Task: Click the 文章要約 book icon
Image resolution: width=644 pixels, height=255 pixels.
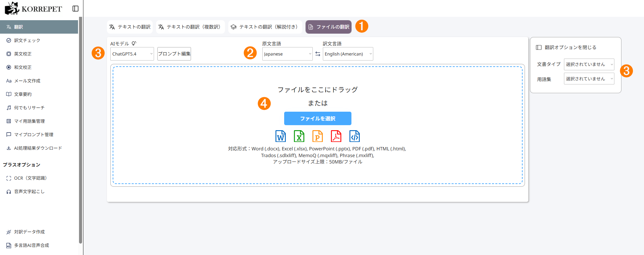Action: [9, 94]
